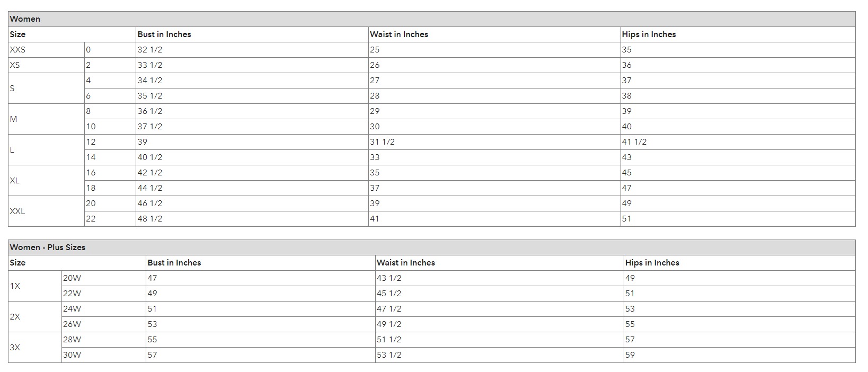This screenshot has height=372, width=868.
Task: Click numeric size 14 cell
Action: tap(91, 157)
